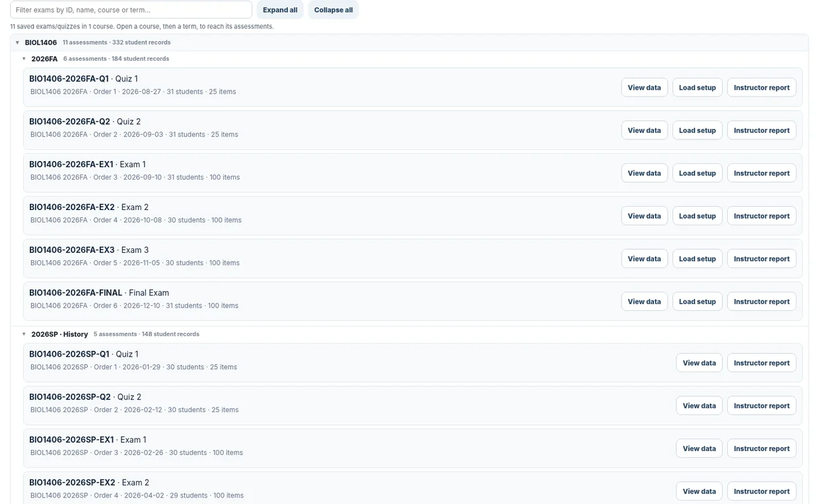
Task: View data for BIO1406-2026SP-EX1 Exam 1
Action: [699, 449]
